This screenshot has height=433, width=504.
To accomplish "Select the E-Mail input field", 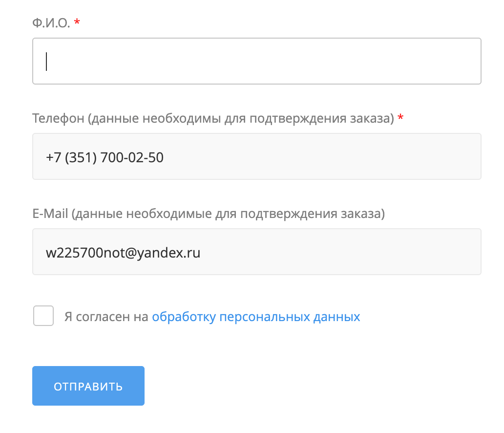I will click(256, 252).
